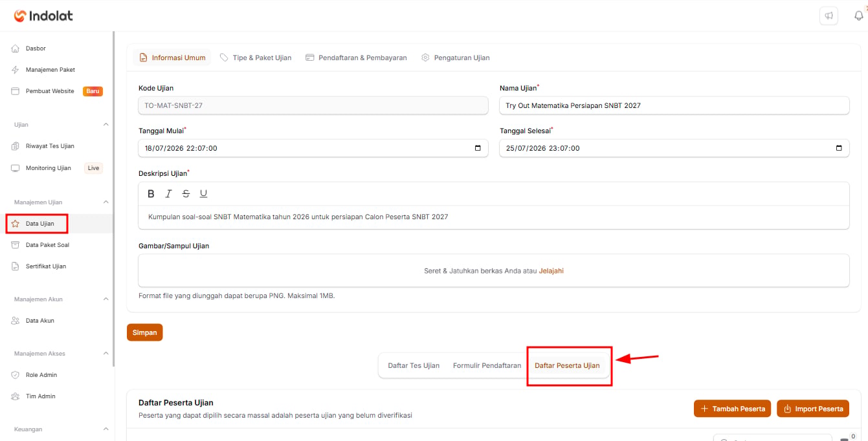Viewport: 868px width, 441px height.
Task: Click the Sertifikat Ujian document icon
Action: tap(16, 266)
